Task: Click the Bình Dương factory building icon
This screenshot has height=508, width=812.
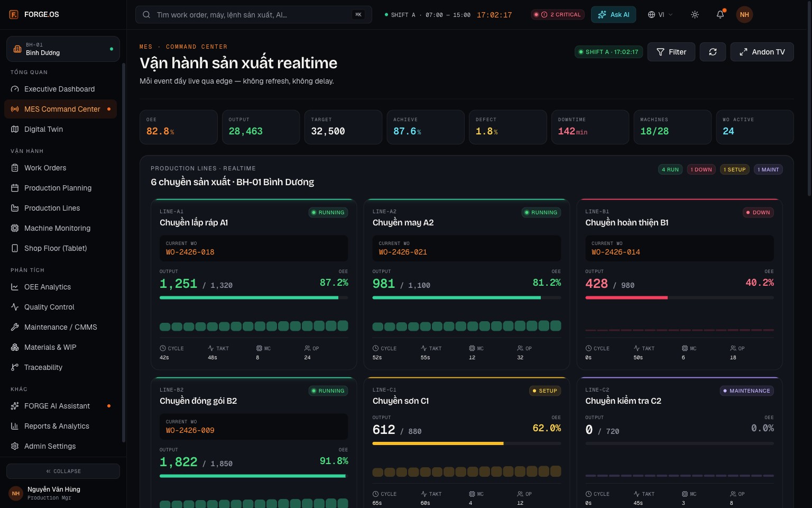Action: 17,49
